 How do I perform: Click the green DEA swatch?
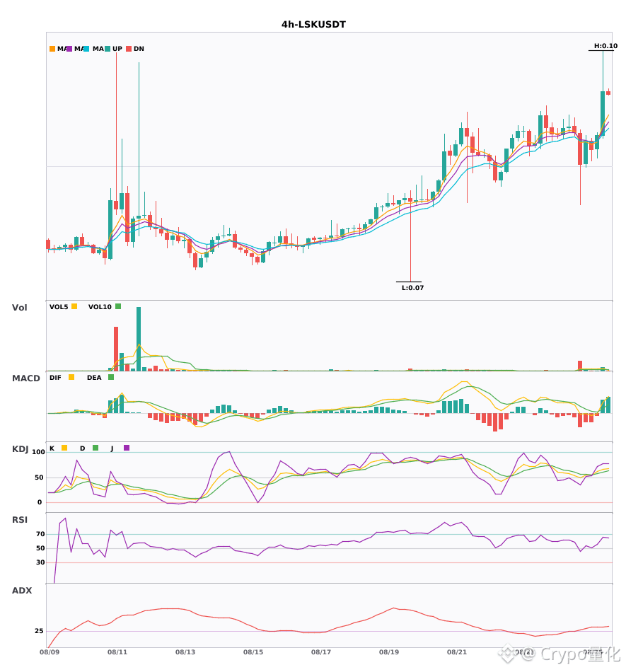[111, 377]
